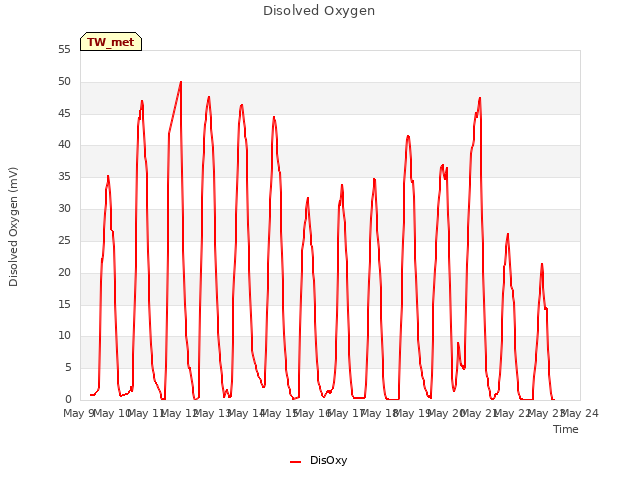This screenshot has width=640, height=480.
Task: Click the y-axis value 25
Action: point(64,240)
